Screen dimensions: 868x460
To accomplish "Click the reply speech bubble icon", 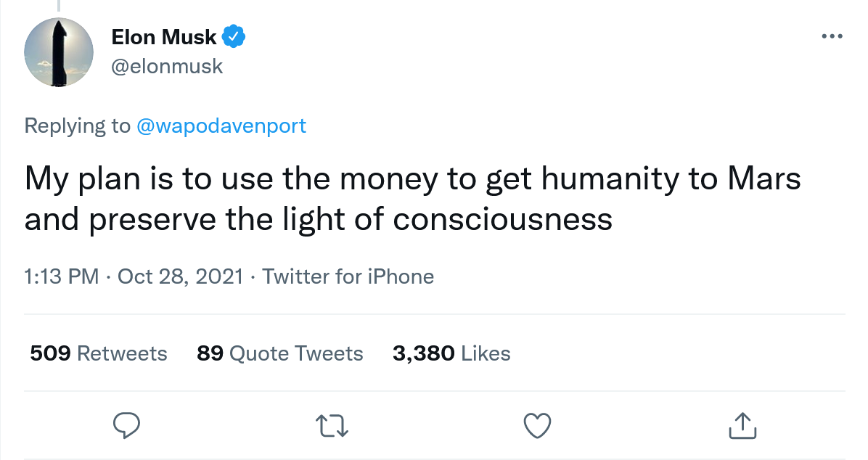I will pos(126,425).
